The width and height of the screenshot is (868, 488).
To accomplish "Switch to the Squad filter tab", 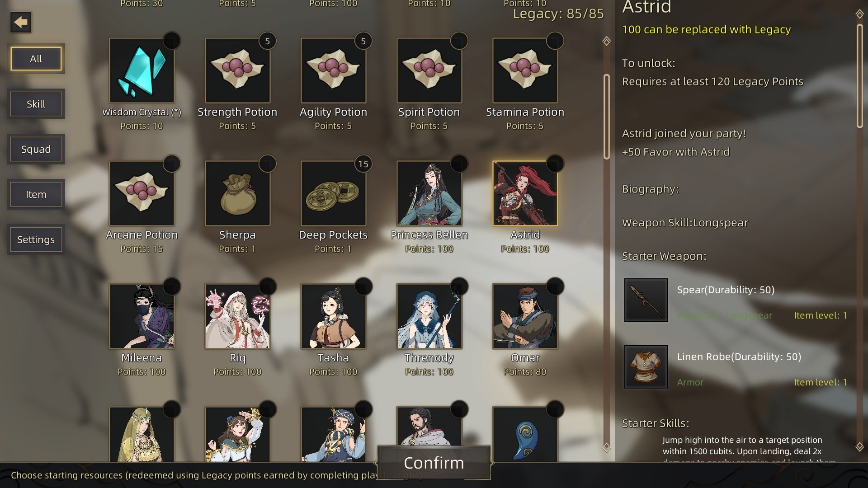I will pyautogui.click(x=36, y=149).
